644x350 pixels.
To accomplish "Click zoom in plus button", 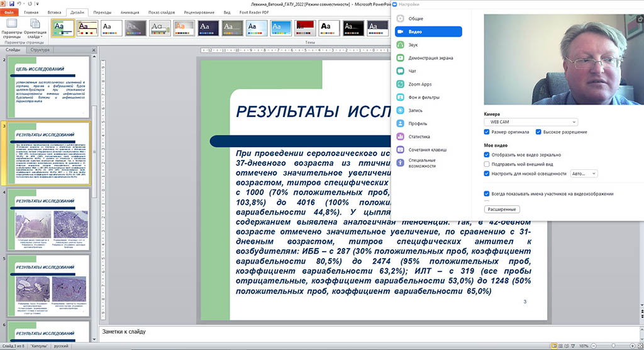I will point(633,346).
